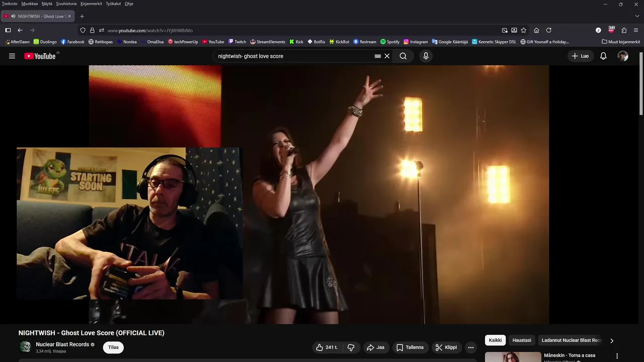
Task: Open the Nuclear Blast Records channel name
Action: click(x=62, y=344)
